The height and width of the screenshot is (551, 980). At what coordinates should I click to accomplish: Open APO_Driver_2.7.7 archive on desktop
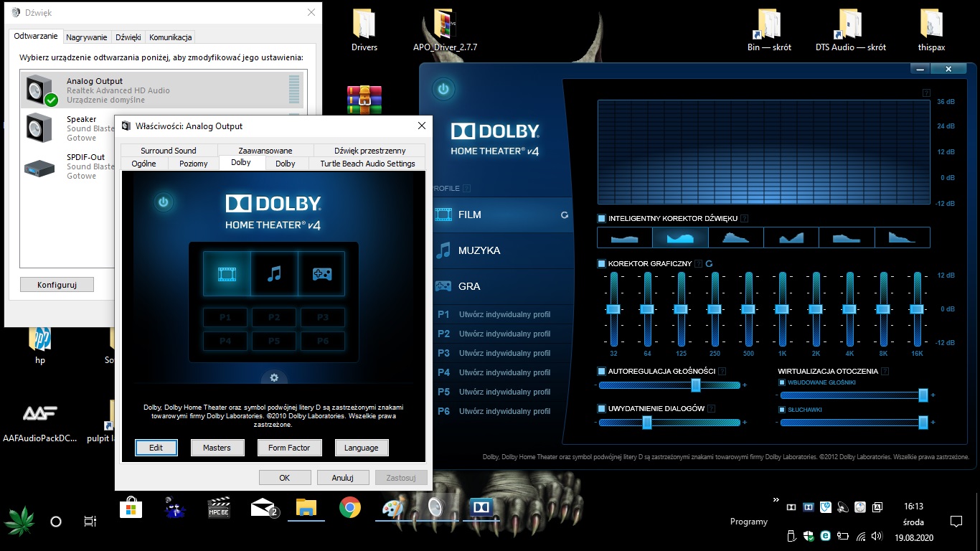[x=445, y=30]
